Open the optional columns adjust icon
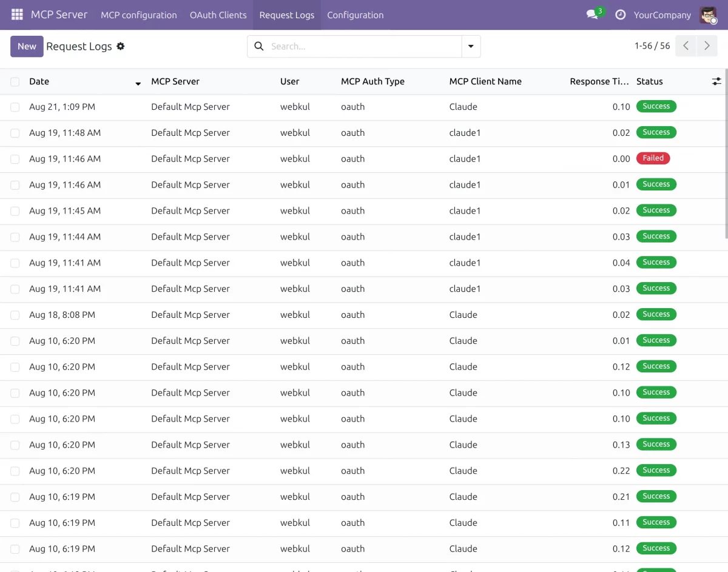728x572 pixels. click(716, 81)
